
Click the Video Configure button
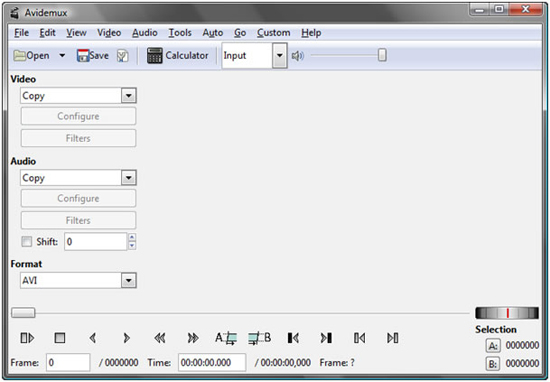pos(78,116)
